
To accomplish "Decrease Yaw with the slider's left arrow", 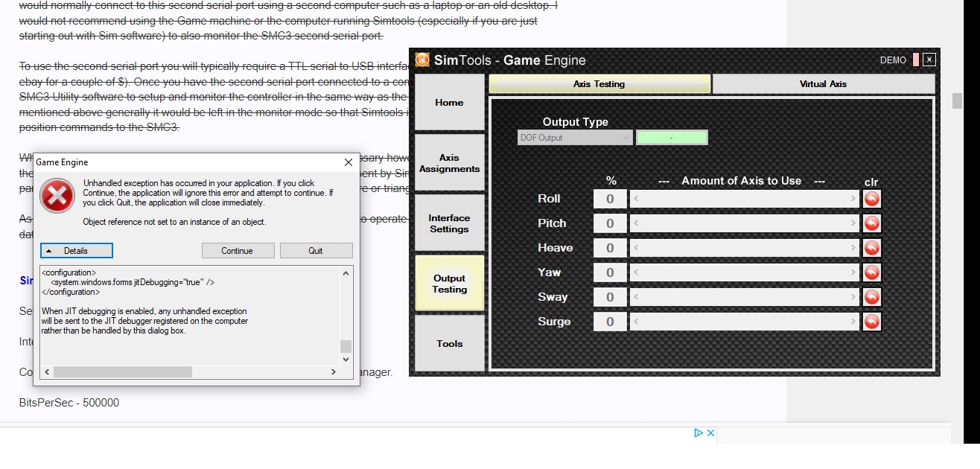I will point(635,272).
